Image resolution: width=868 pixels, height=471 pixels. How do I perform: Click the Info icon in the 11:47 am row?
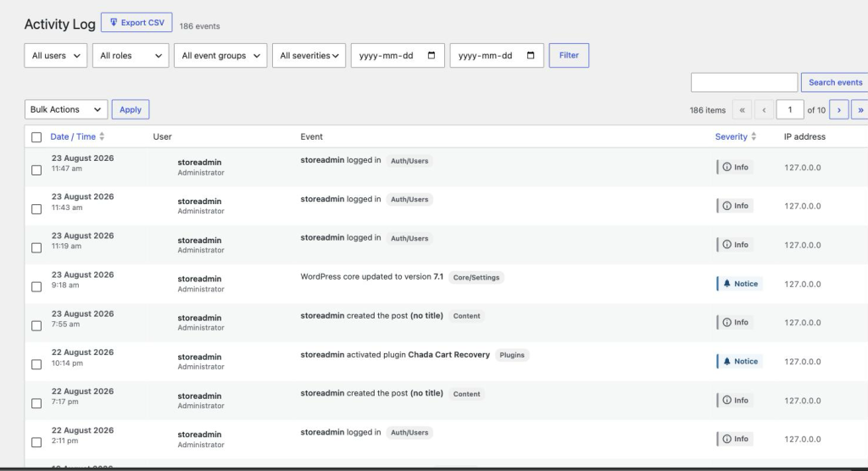(x=726, y=167)
